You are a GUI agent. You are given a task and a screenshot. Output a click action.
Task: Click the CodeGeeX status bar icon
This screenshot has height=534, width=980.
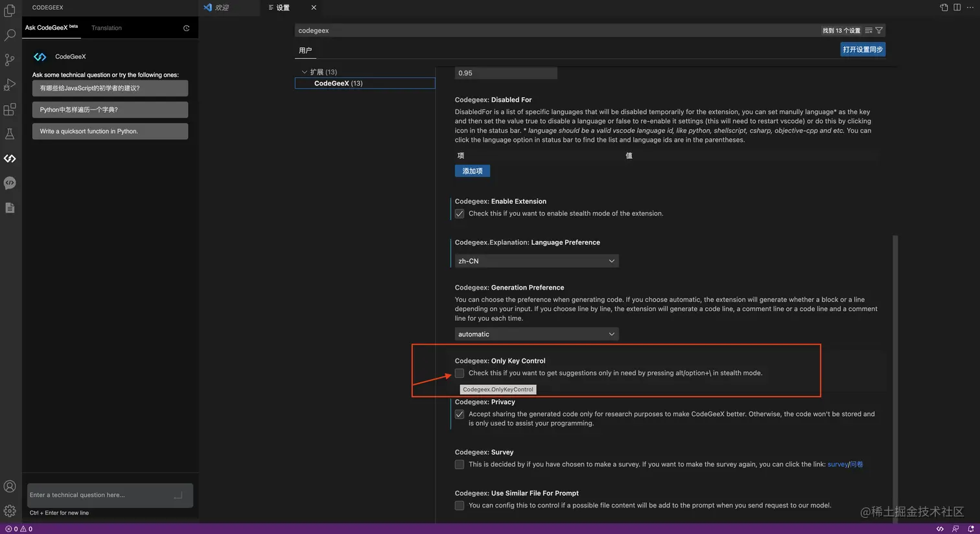coord(940,529)
